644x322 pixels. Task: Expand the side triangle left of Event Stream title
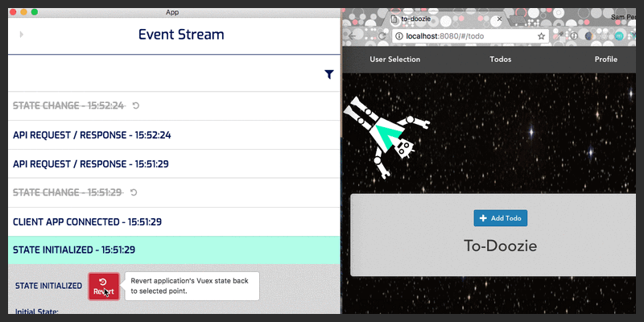[x=22, y=35]
